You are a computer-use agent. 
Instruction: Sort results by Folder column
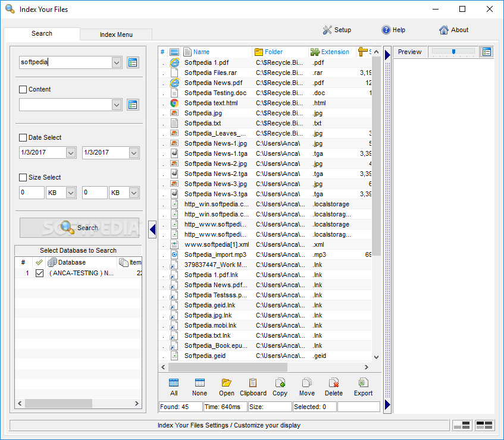click(280, 52)
